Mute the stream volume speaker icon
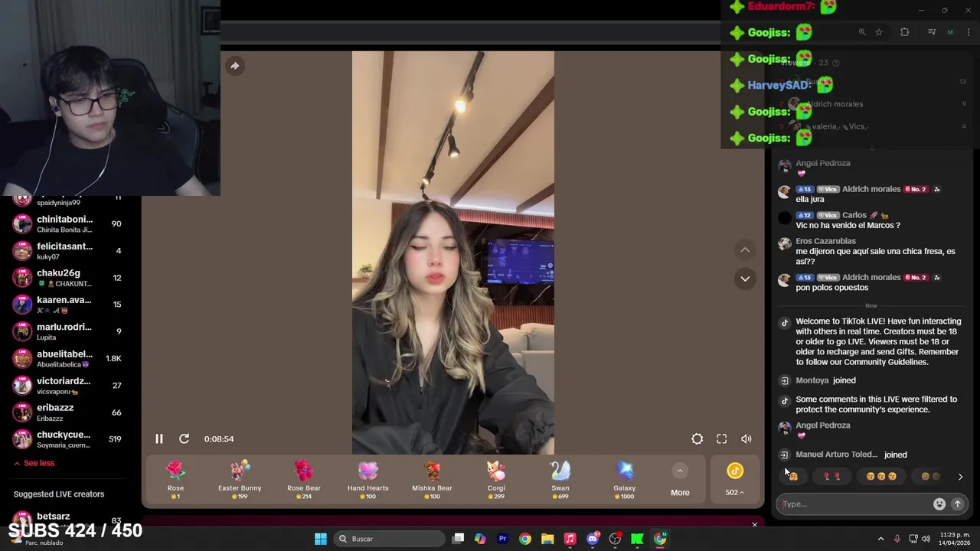 click(746, 439)
